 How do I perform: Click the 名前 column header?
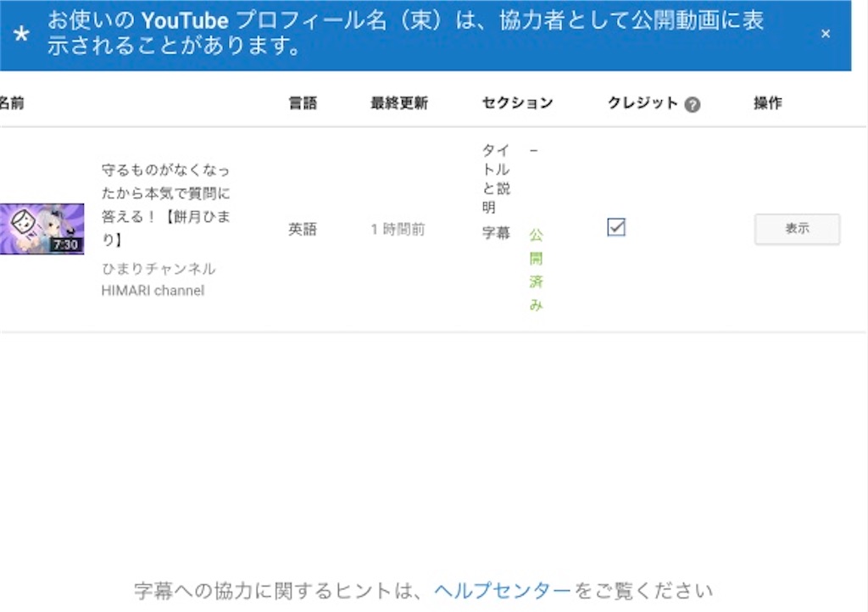12,103
